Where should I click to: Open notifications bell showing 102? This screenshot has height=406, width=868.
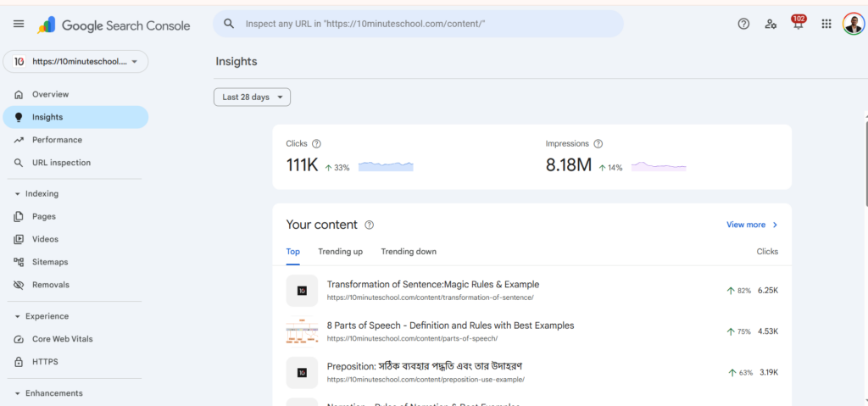click(798, 23)
